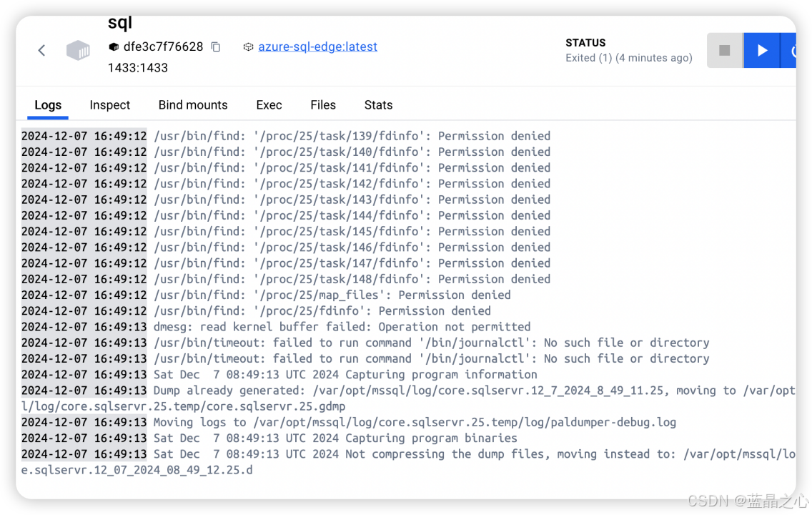Select the Capturing program information log line
The width and height of the screenshot is (812, 515).
click(279, 375)
